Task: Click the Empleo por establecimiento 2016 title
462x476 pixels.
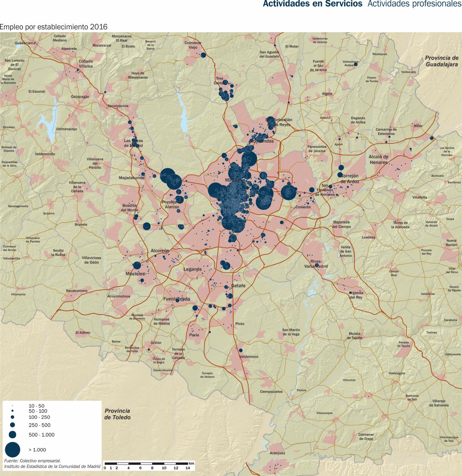Action: 54,27
